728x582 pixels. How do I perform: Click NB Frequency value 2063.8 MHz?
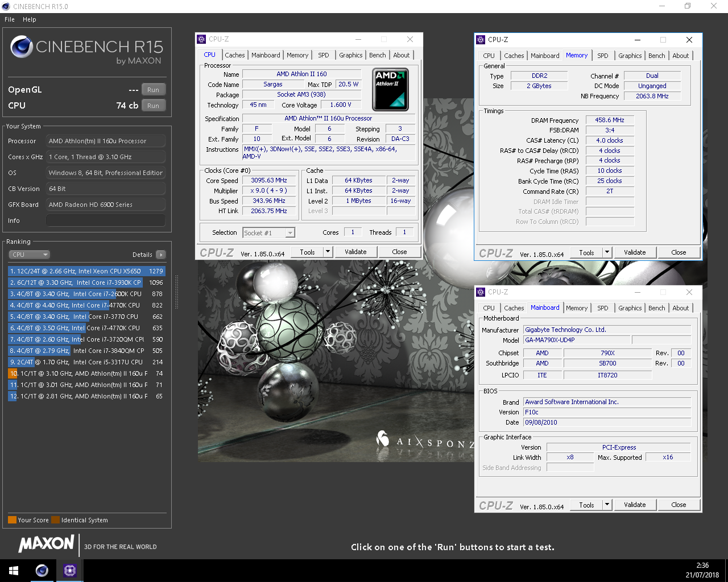(x=652, y=96)
